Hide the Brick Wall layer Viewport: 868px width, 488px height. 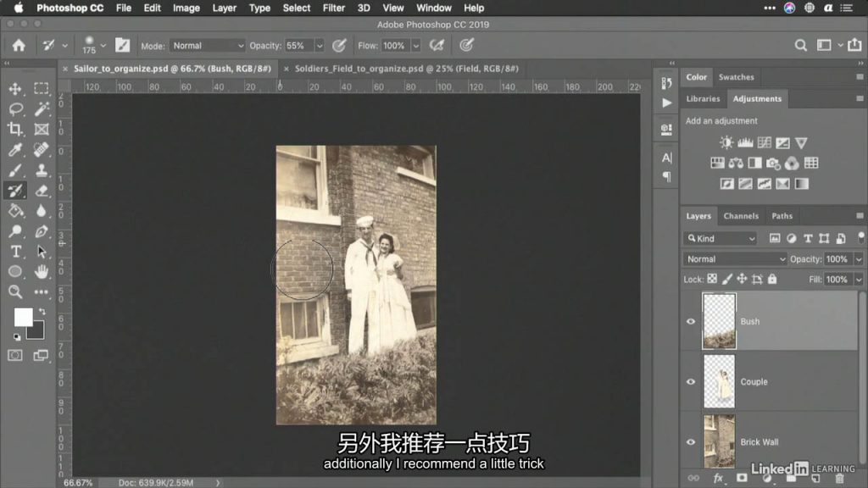[691, 442]
